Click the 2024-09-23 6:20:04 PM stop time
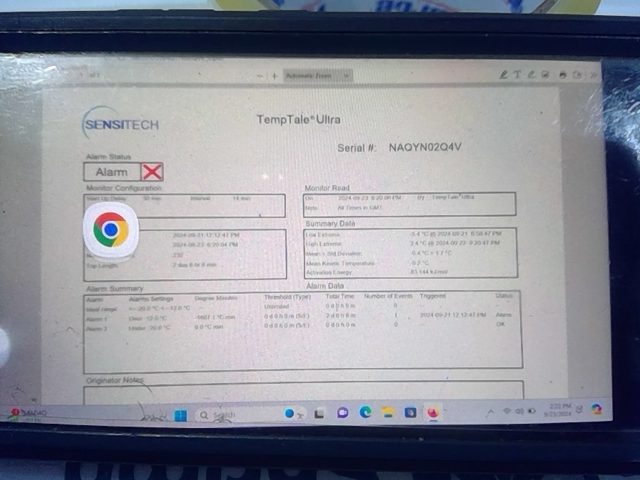This screenshot has height=480, width=640. [x=205, y=245]
